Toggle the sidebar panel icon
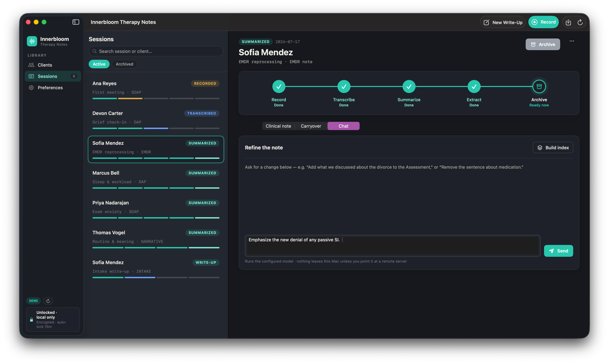Image resolution: width=609 pixels, height=364 pixels. tap(76, 22)
